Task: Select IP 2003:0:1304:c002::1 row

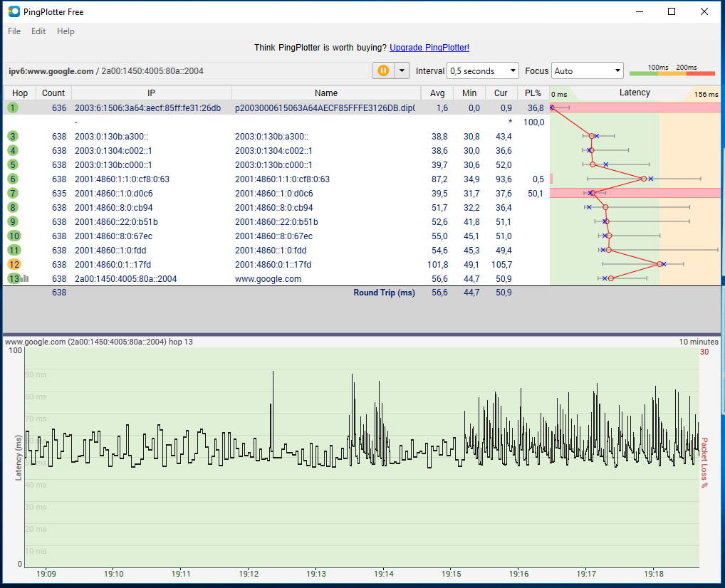Action: pos(113,151)
